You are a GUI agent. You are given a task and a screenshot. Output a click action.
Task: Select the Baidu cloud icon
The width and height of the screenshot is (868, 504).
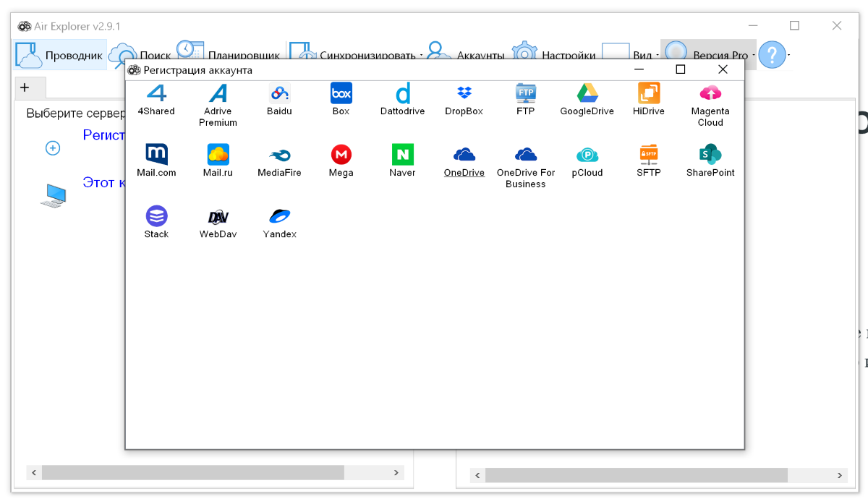(279, 93)
